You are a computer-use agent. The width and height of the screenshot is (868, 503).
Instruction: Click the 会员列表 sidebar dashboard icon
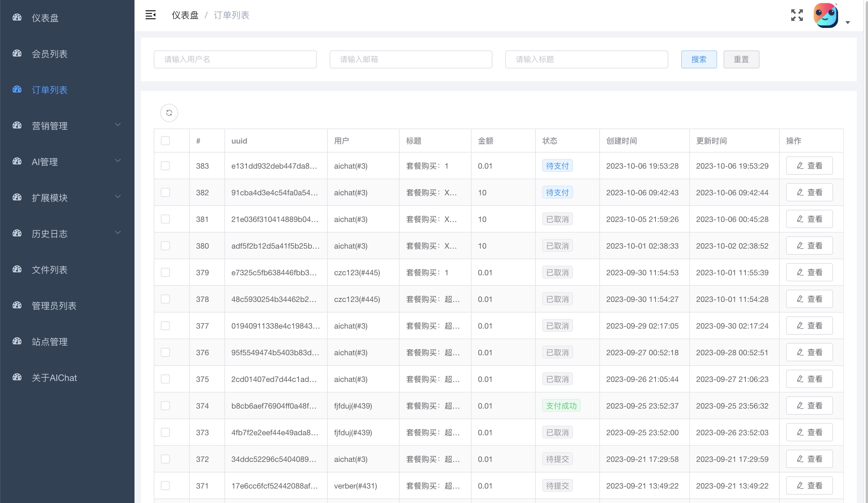[x=17, y=53]
